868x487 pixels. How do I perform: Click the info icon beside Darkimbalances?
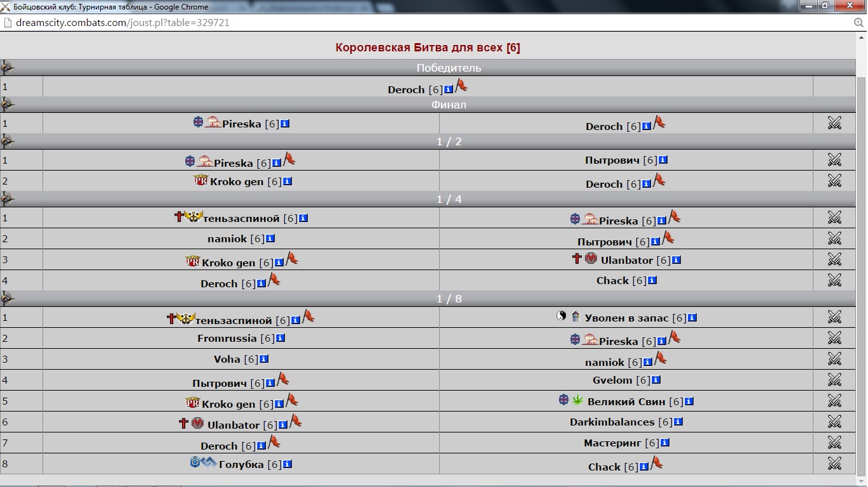678,422
